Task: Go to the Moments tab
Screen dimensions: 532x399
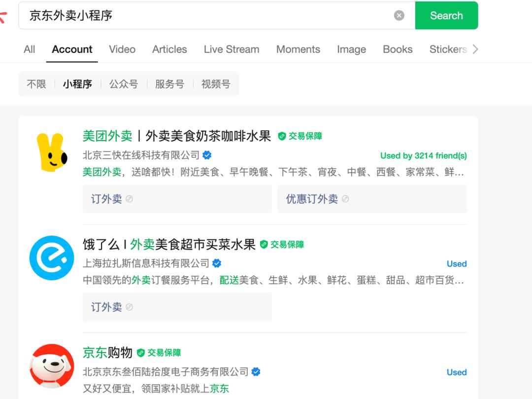Action: (298, 49)
